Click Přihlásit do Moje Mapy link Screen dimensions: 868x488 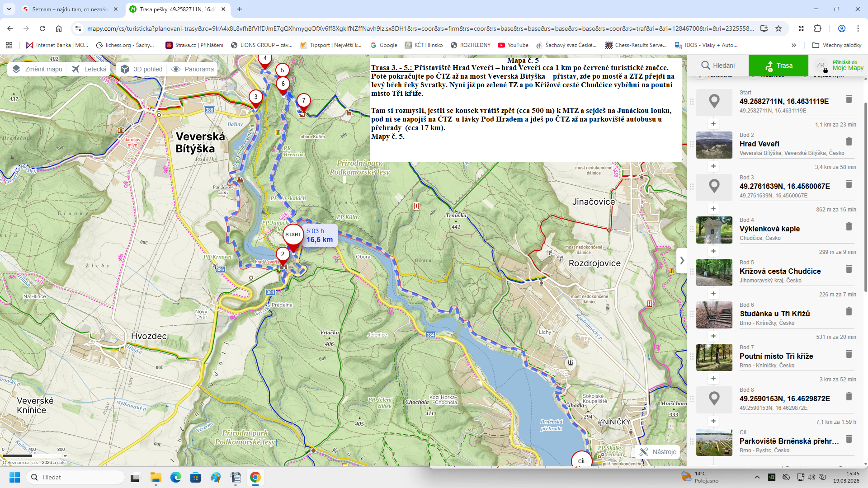tap(848, 66)
